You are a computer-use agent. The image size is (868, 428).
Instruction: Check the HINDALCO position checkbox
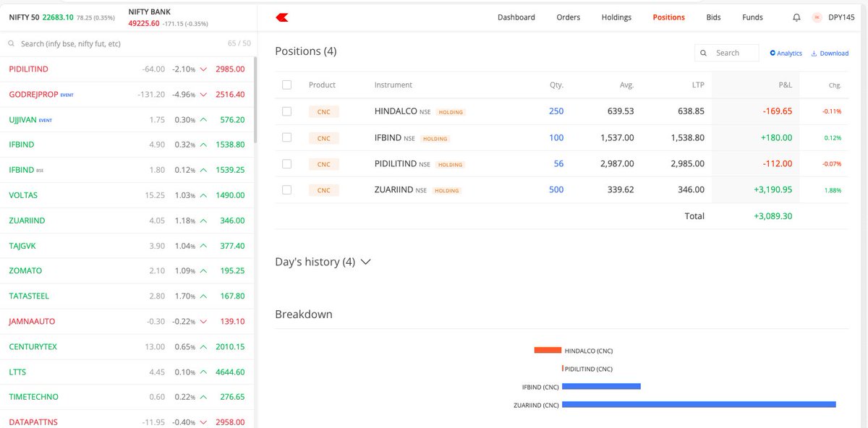click(x=287, y=111)
